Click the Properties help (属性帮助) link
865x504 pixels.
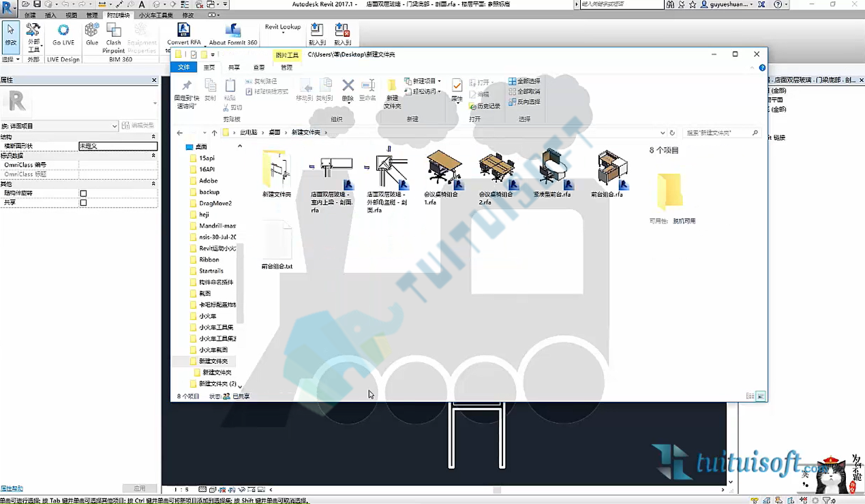click(12, 488)
